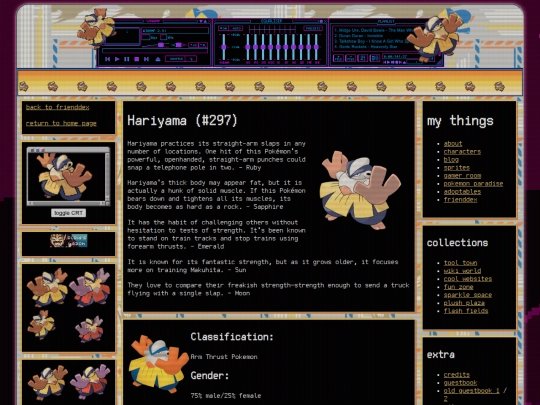The height and width of the screenshot is (405, 540).
Task: Click the Hariyama sprite next to Classification
Action: coord(158,364)
